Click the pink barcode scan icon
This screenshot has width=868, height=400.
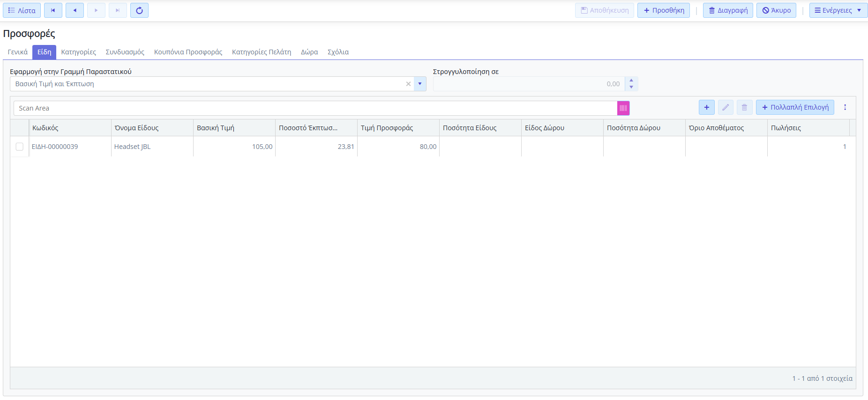click(x=623, y=108)
